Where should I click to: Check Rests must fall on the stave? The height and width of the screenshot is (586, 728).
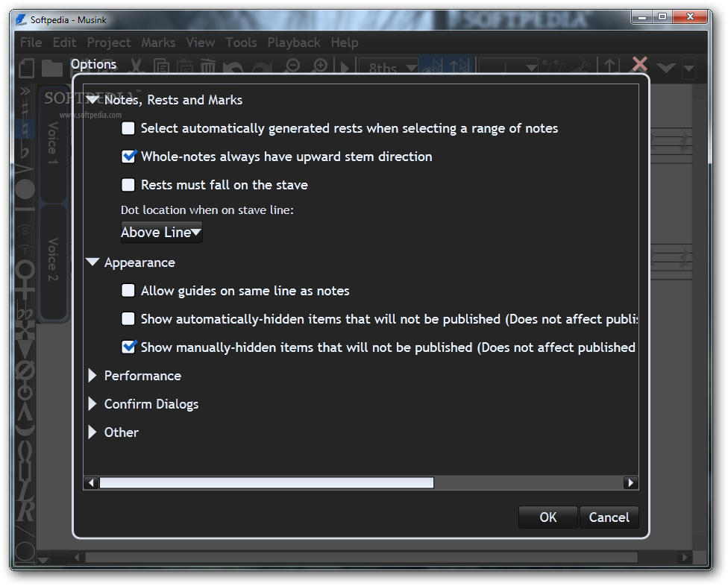click(128, 185)
